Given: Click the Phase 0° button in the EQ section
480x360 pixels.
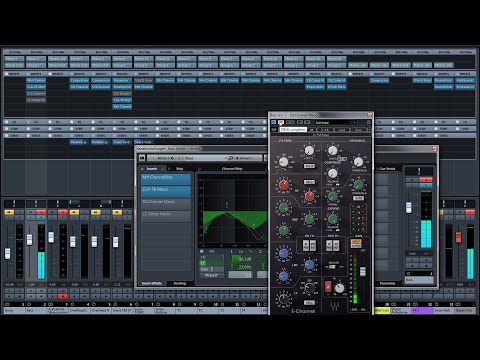Looking at the screenshot, I should pos(212,275).
